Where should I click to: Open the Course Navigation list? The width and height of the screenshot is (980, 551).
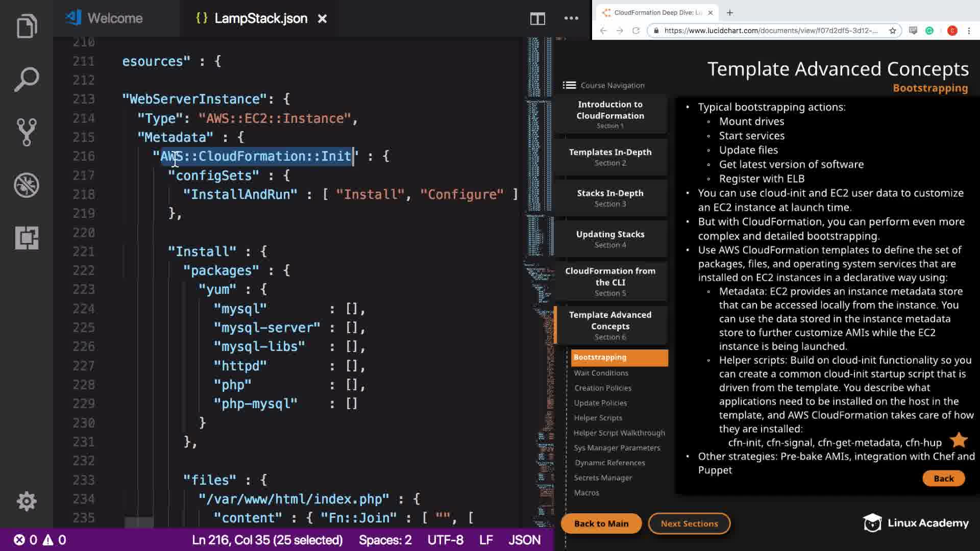point(604,85)
